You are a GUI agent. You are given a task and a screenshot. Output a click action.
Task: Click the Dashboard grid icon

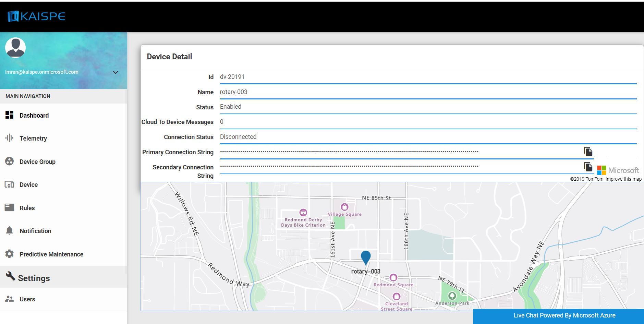pyautogui.click(x=10, y=115)
